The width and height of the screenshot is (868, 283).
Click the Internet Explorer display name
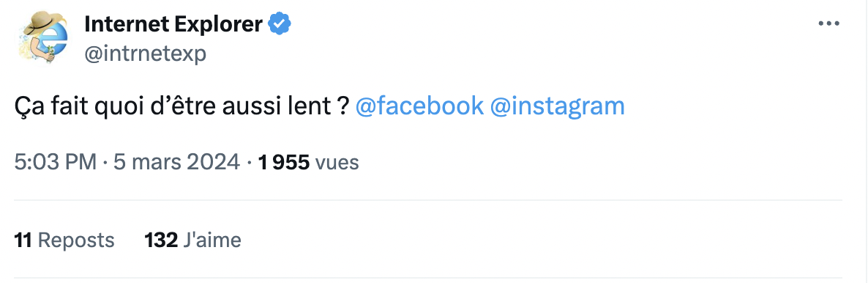(x=173, y=24)
